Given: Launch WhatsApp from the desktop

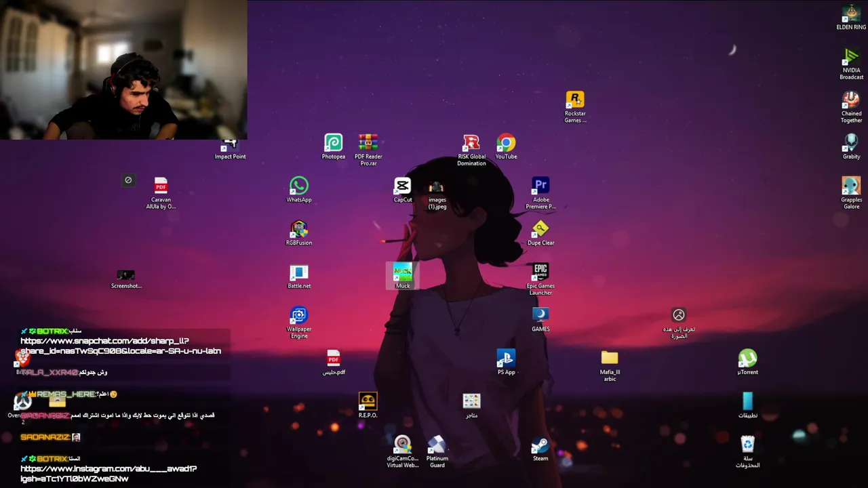Looking at the screenshot, I should (x=299, y=190).
